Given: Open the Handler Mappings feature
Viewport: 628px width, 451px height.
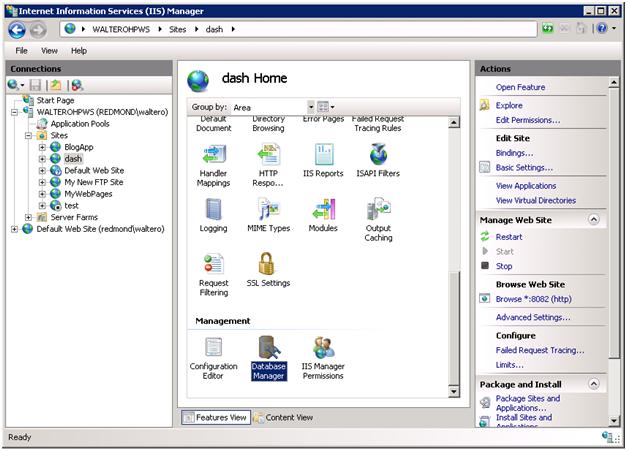Looking at the screenshot, I should point(213,165).
